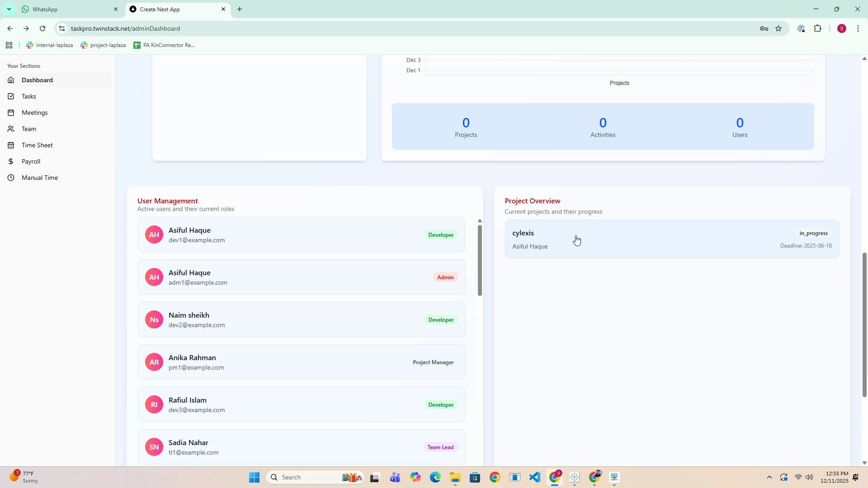Click the User Management list scrollbar thumb

[480, 260]
